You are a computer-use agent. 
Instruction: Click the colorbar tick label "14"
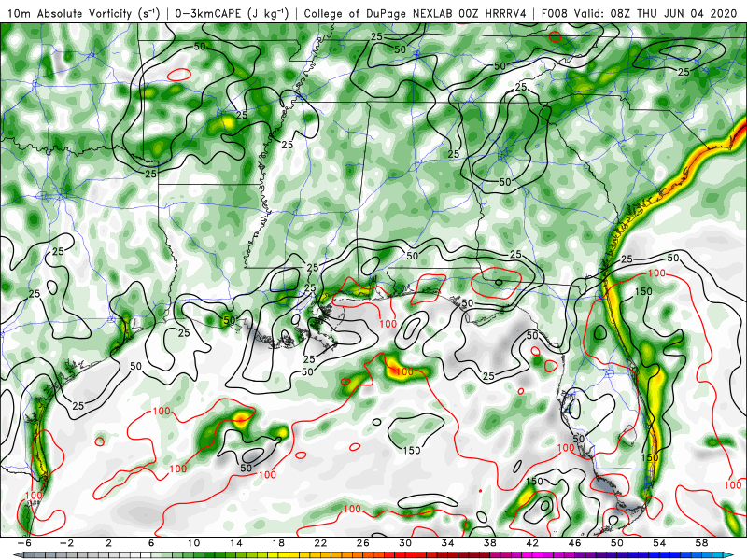point(236,543)
